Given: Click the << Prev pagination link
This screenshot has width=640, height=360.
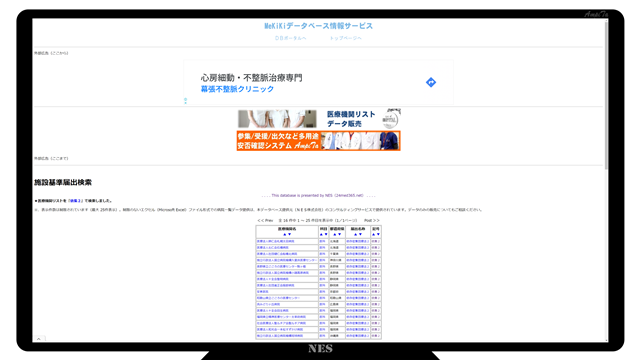Looking at the screenshot, I should pyautogui.click(x=265, y=220).
